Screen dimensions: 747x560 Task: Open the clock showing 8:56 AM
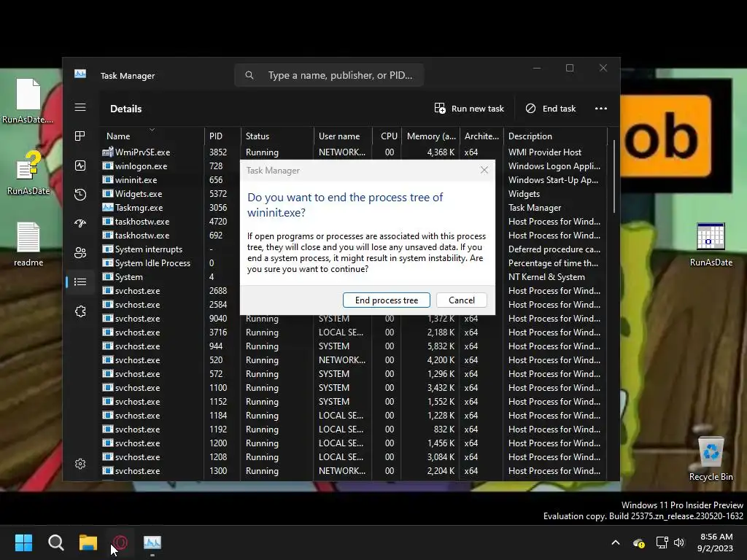point(715,542)
